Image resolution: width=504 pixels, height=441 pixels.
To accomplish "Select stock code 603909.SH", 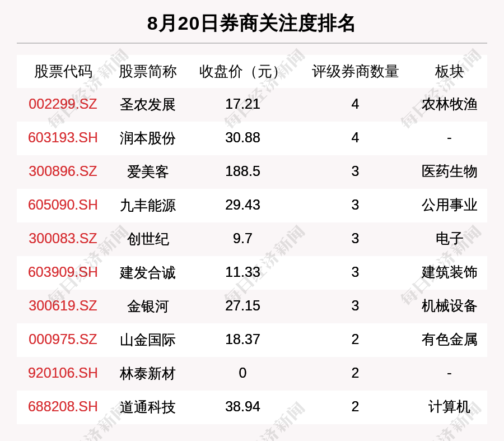I will (63, 272).
